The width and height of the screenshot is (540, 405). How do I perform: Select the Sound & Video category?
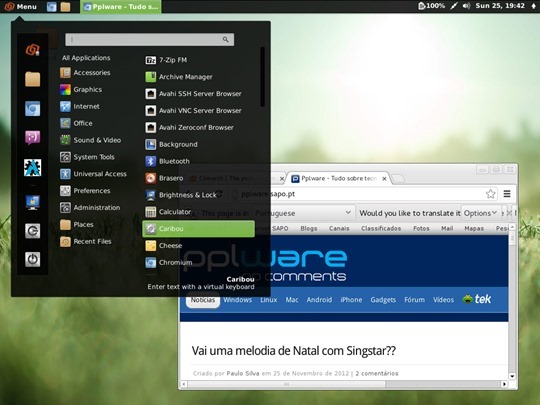pyautogui.click(x=91, y=140)
